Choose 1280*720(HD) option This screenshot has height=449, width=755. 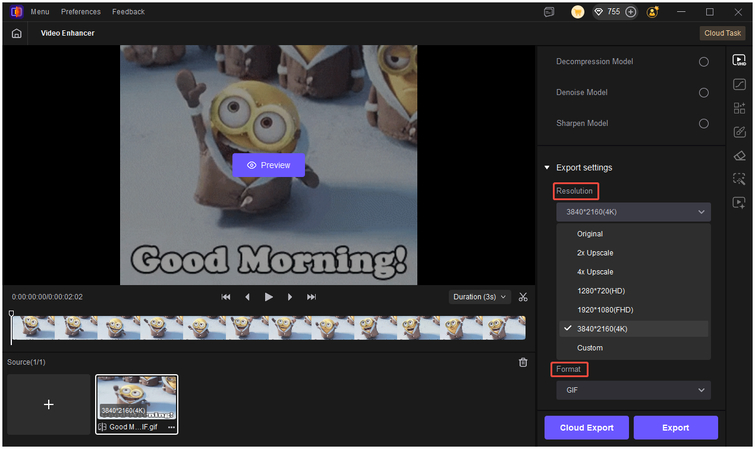[x=633, y=291]
